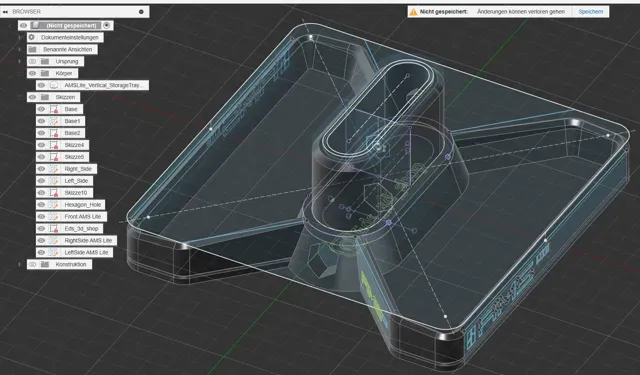
Task: Click the unsaved-changes warning triangle icon
Action: (413, 12)
